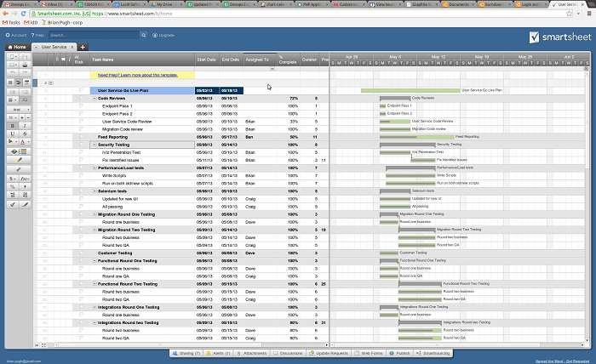The height and width of the screenshot is (364, 596).
Task: Collapse the Code Reviews group
Action: tap(95, 99)
